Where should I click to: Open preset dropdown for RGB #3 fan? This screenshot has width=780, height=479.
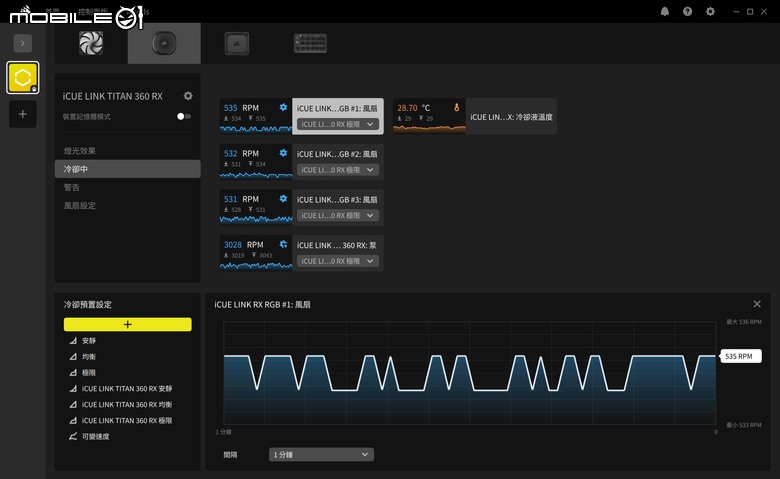coord(338,215)
